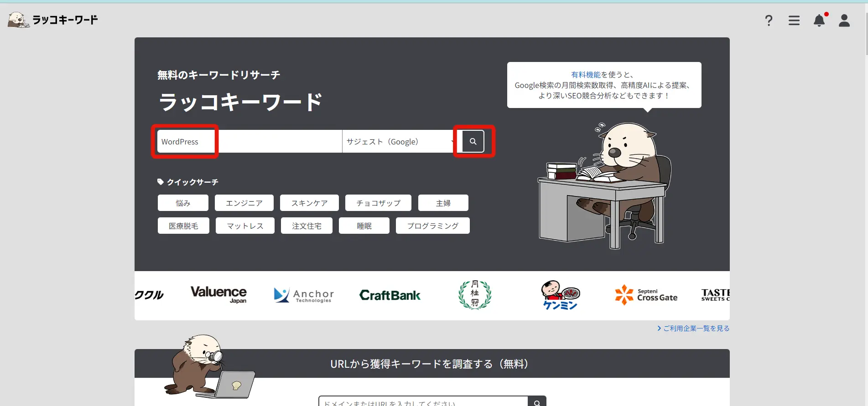Viewport: 868px width, 406px height.
Task: Select the 睡眠 quick search tag
Action: coord(364,226)
